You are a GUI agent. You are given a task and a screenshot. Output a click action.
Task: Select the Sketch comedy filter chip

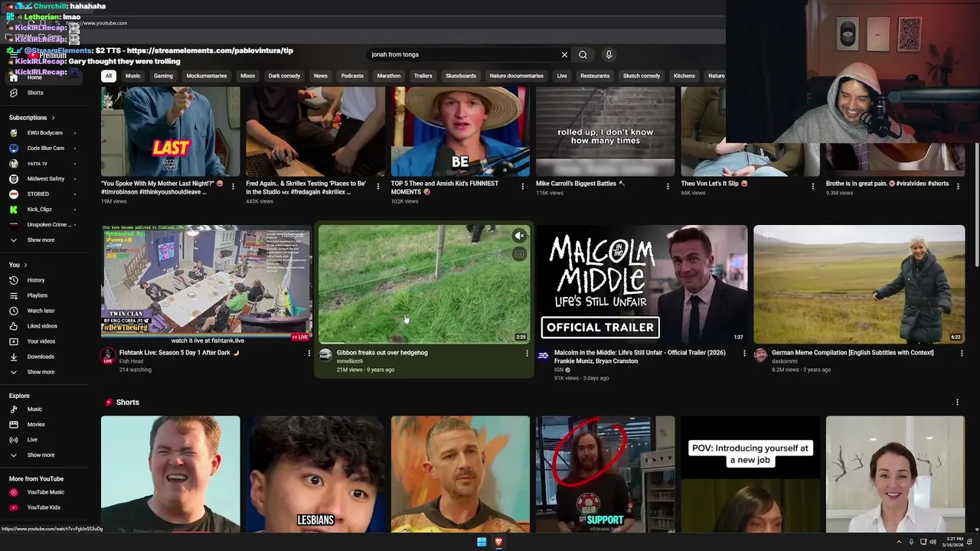tap(642, 76)
